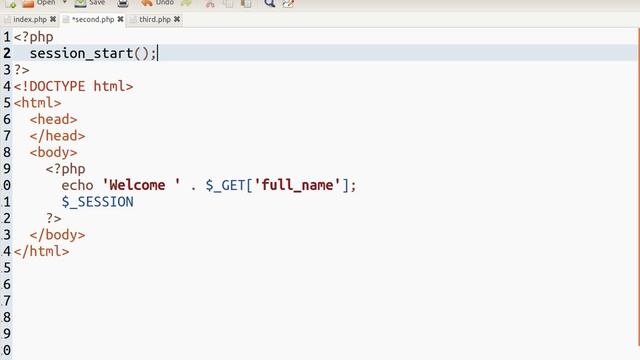The height and width of the screenshot is (360, 640).
Task: Click the $_SESSION variable
Action: point(98,202)
